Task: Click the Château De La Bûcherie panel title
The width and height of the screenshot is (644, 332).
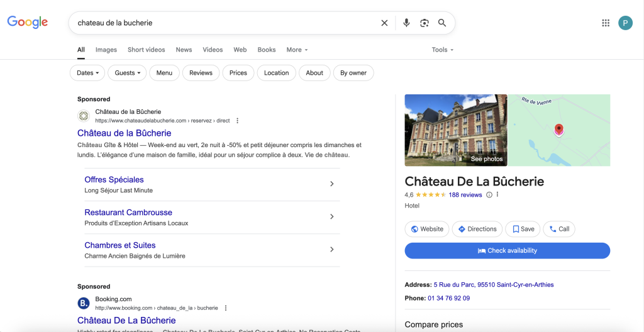Action: pyautogui.click(x=474, y=181)
